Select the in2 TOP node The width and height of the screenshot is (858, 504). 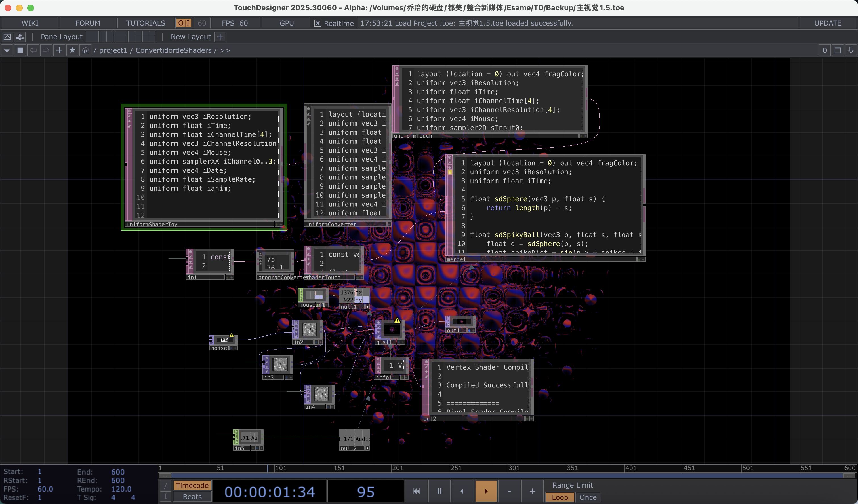tap(307, 332)
